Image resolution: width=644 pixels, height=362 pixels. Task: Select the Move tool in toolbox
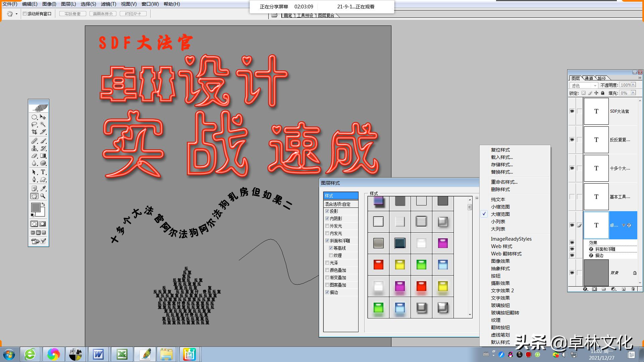click(x=43, y=117)
